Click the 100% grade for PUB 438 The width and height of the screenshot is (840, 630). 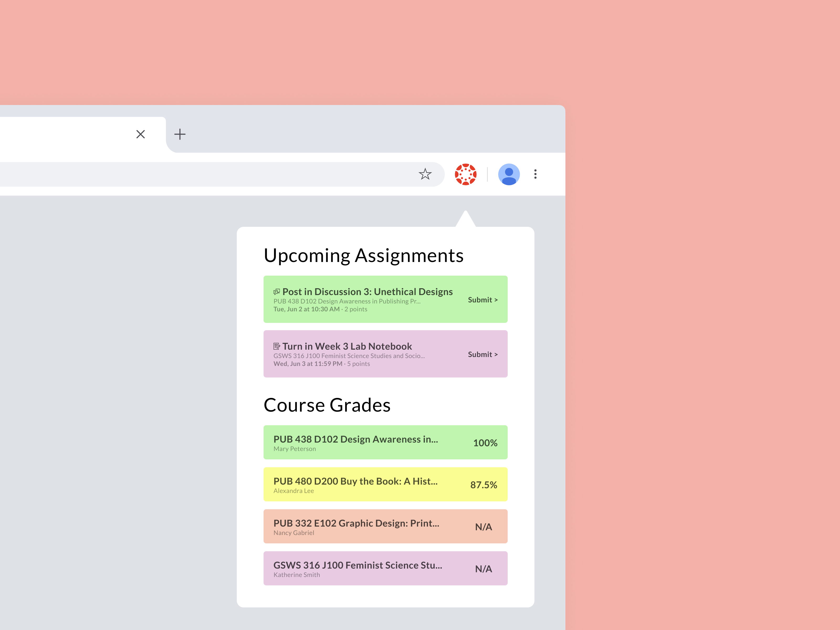(485, 443)
